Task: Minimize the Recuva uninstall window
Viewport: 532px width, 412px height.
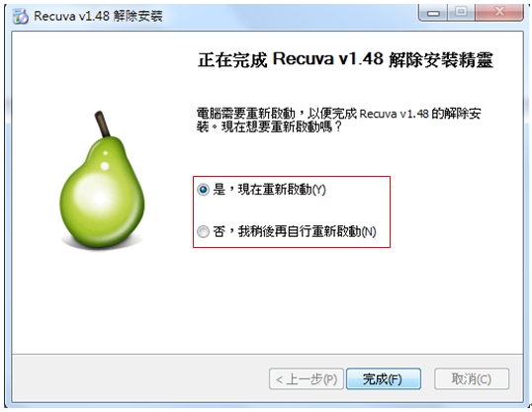Action: coord(433,13)
